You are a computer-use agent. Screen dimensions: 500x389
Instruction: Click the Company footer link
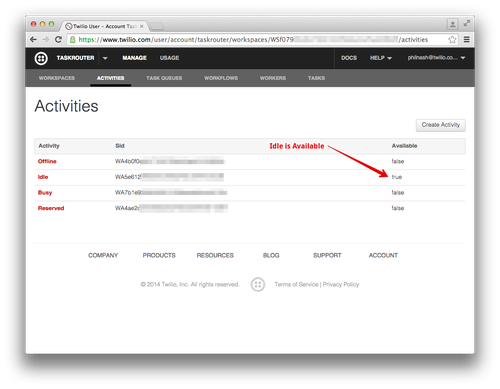[103, 255]
